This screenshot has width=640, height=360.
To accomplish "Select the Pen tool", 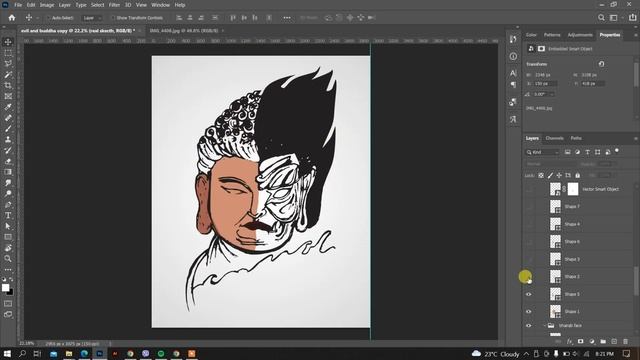I will (8, 204).
